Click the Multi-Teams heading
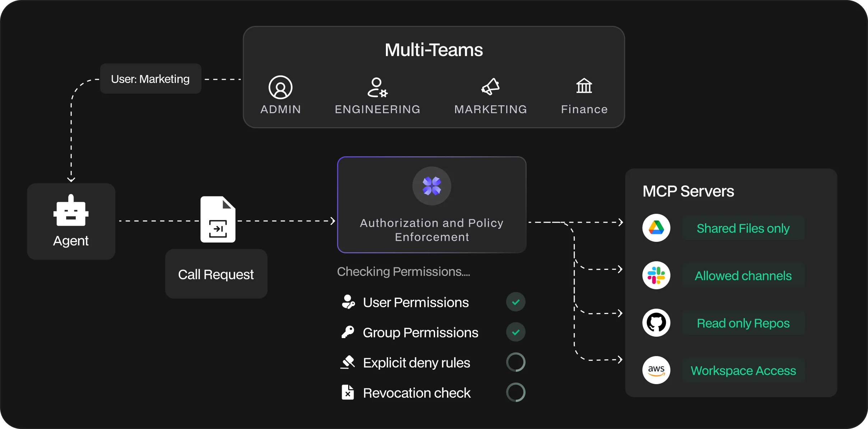 (x=434, y=50)
